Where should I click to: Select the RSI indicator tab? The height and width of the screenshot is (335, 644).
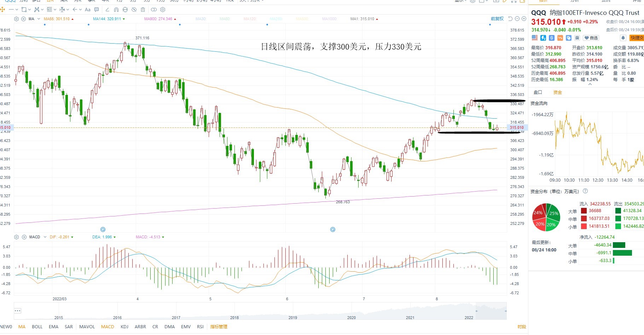[201, 327]
